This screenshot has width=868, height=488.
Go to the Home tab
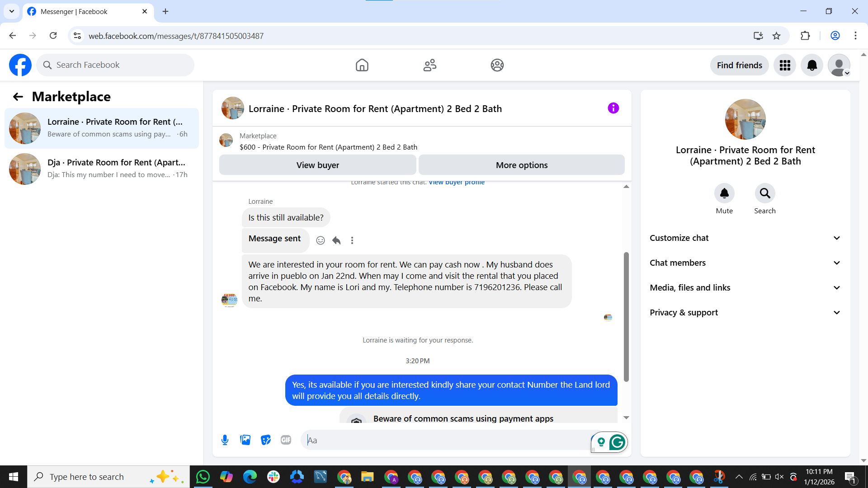point(362,65)
